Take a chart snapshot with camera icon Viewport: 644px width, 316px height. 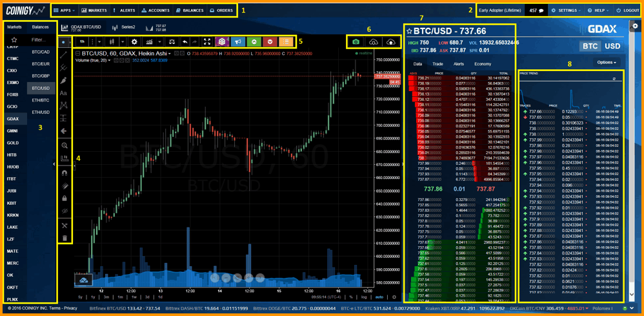coord(356,42)
